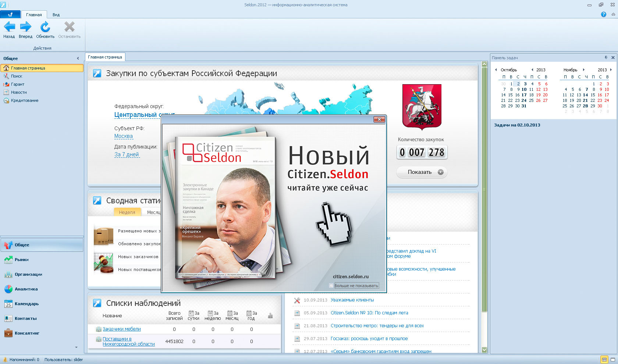Check Больше не показывать checkbox
The height and width of the screenshot is (364, 618).
pyautogui.click(x=331, y=285)
